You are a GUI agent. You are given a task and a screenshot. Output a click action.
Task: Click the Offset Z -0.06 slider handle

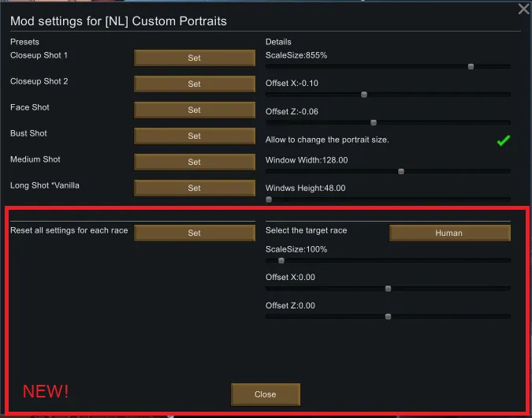(x=374, y=122)
